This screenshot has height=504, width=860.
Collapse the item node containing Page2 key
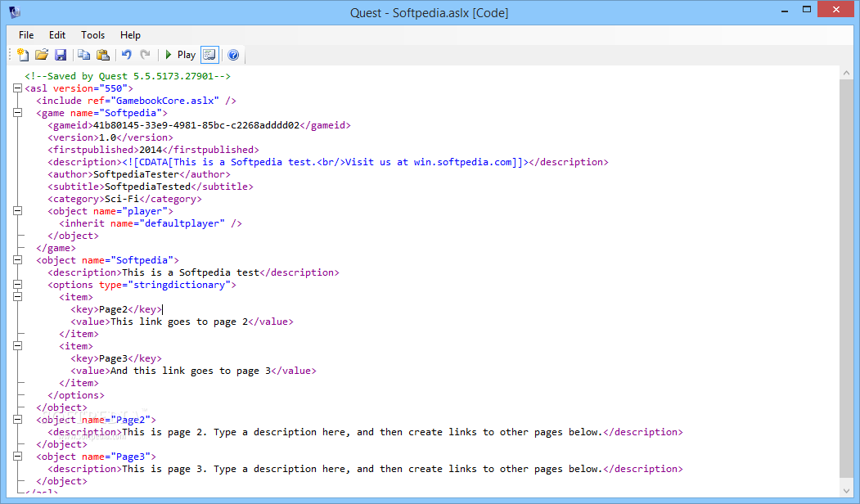17,297
